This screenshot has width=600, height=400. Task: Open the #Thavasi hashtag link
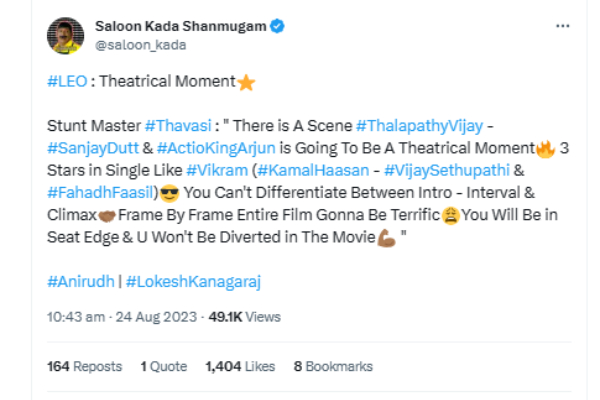176,127
